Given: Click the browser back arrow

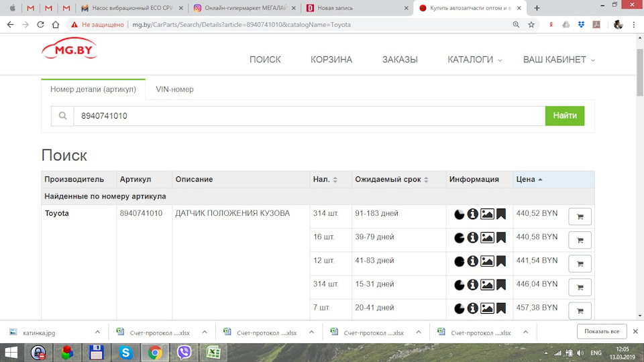Looking at the screenshot, I should [x=10, y=25].
